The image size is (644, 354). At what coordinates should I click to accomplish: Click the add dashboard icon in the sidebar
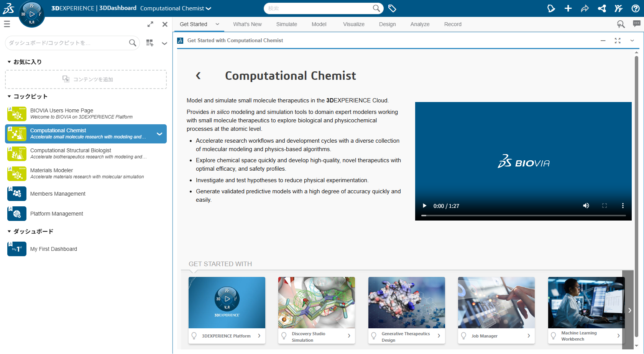click(150, 43)
